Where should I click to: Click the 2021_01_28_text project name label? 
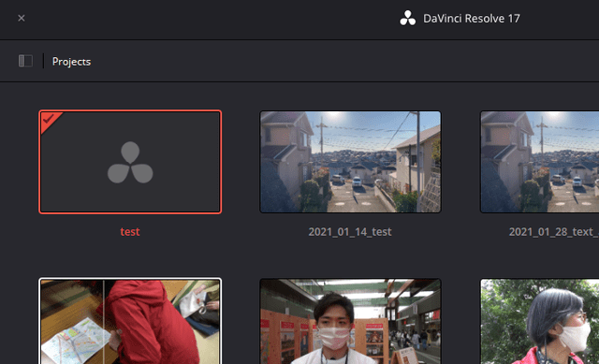coord(553,232)
